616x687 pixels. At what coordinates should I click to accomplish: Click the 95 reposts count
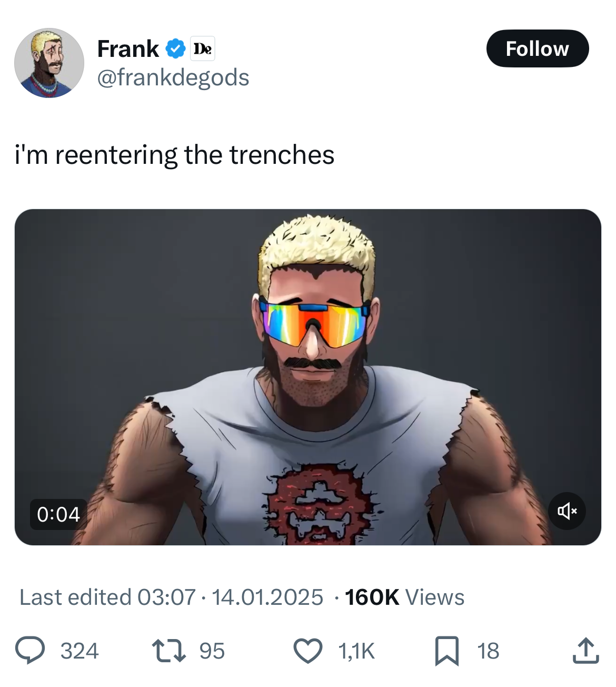(212, 651)
